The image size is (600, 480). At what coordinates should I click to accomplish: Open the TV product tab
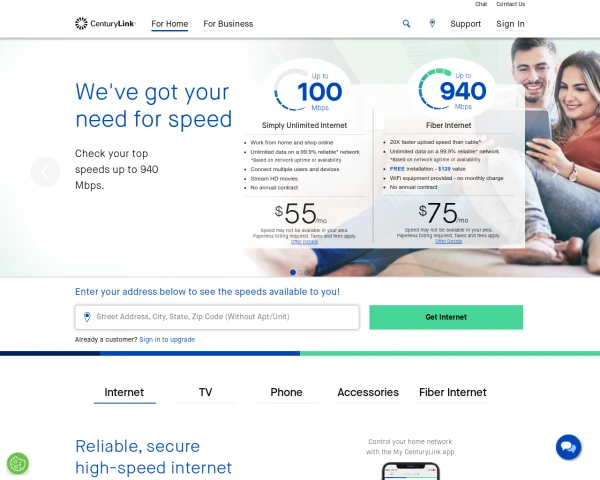(205, 392)
